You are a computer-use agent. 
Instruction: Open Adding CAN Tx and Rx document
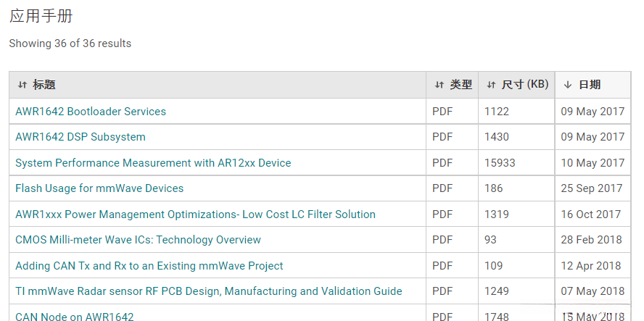(149, 266)
